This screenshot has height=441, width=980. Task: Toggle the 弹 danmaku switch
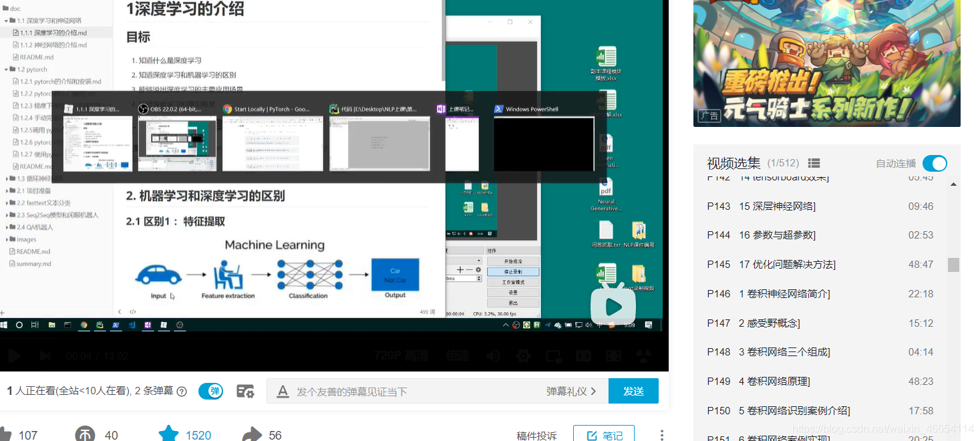(x=210, y=392)
